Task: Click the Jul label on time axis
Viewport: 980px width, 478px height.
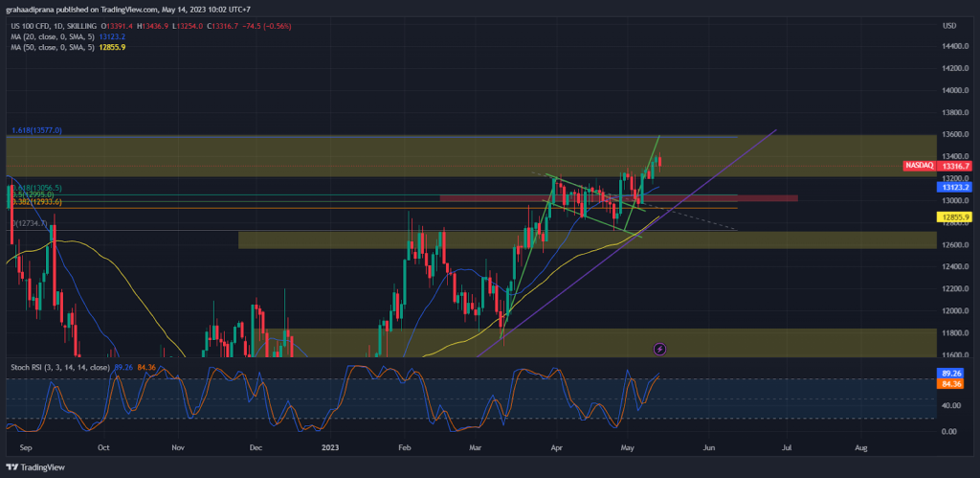Action: pos(788,448)
